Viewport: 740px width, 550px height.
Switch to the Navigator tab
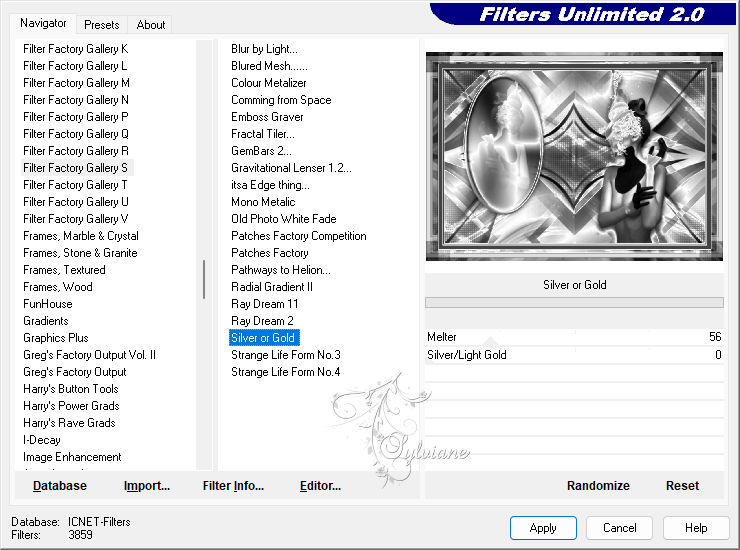point(43,23)
